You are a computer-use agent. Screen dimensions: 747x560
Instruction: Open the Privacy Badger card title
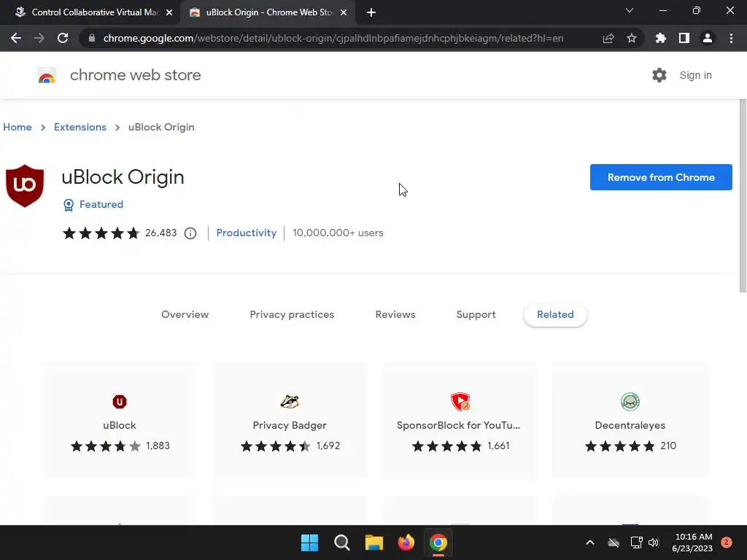coord(290,425)
